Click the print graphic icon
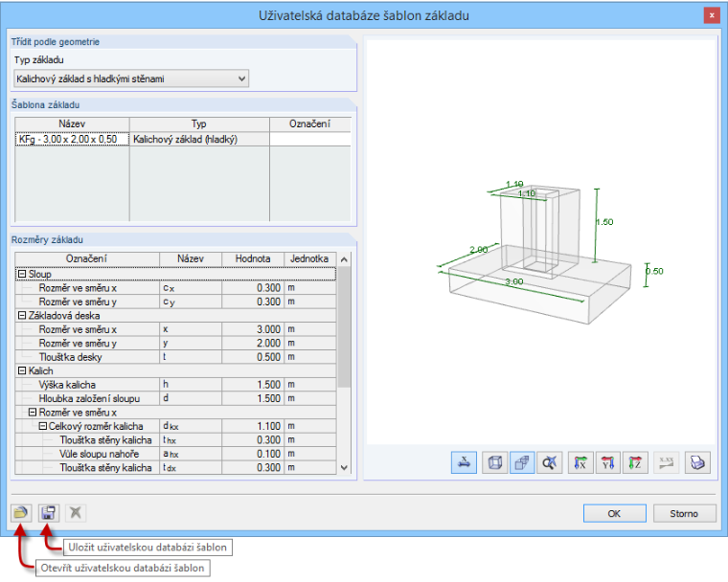This screenshot has width=728, height=582. point(697,462)
